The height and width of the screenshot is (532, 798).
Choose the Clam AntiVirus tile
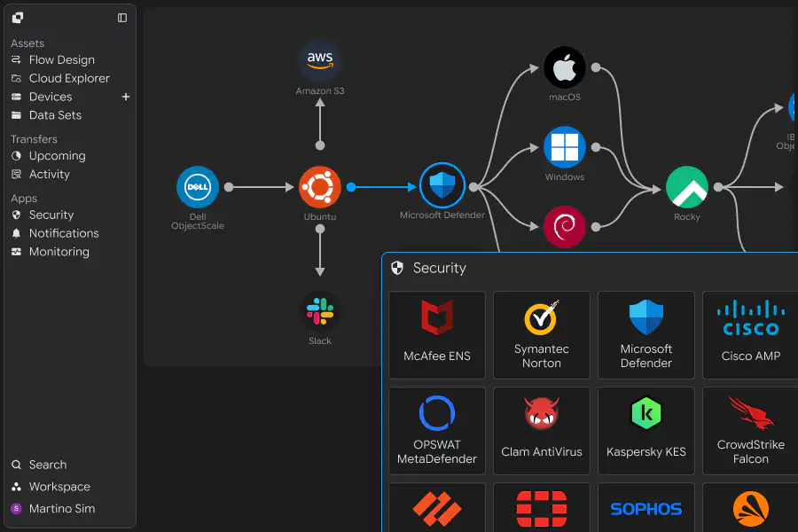(x=542, y=431)
